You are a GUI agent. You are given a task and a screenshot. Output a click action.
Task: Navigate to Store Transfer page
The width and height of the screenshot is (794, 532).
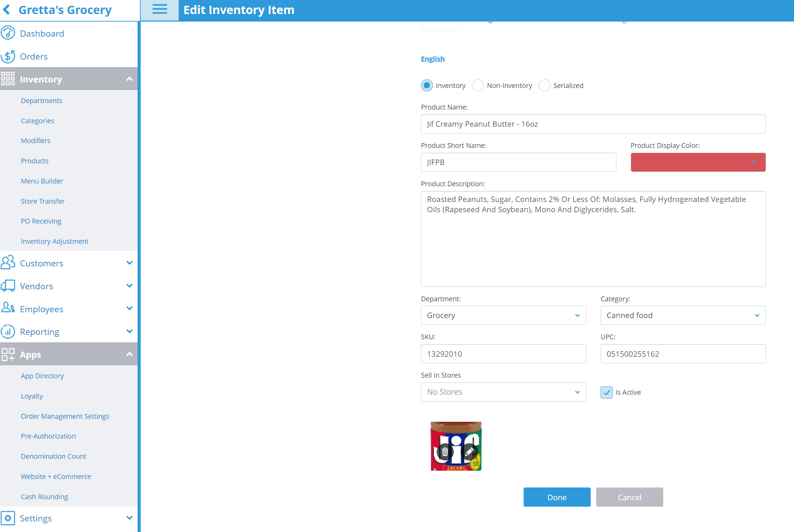(43, 201)
